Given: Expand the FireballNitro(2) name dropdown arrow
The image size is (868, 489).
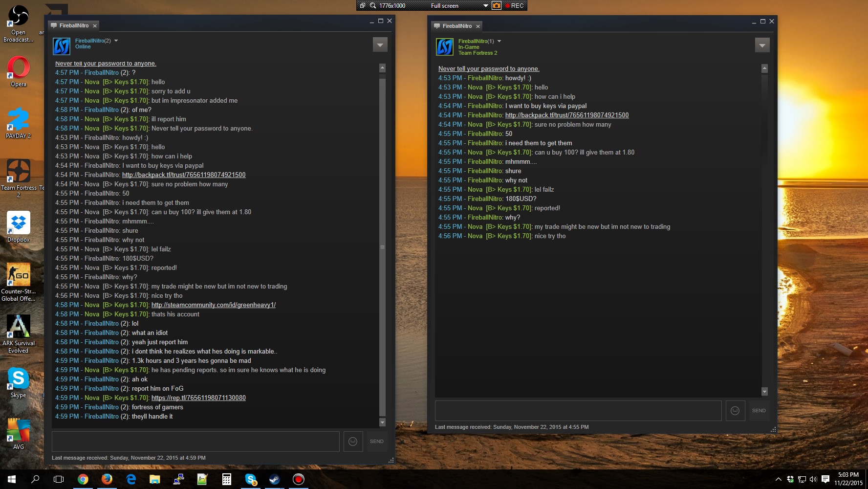Looking at the screenshot, I should [116, 41].
